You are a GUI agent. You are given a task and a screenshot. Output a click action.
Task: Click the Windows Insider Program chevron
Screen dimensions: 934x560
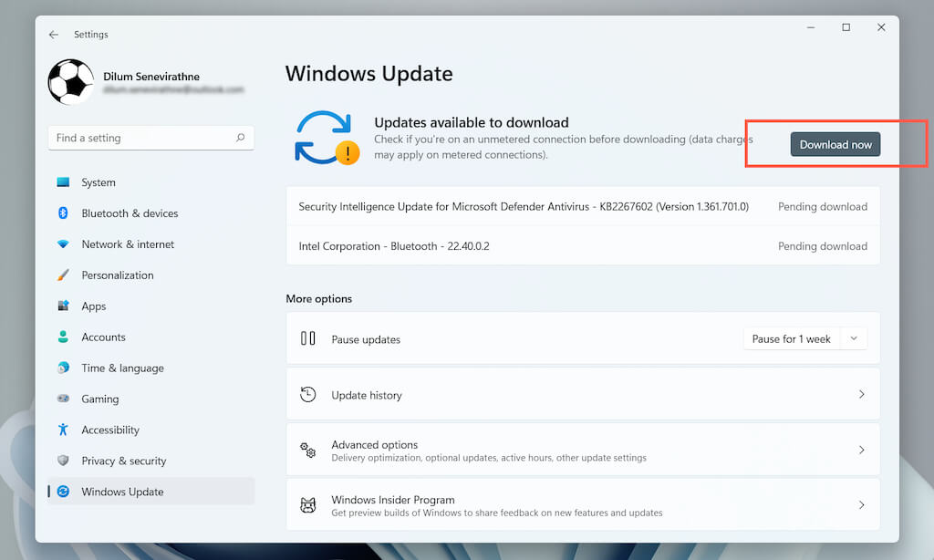(861, 505)
